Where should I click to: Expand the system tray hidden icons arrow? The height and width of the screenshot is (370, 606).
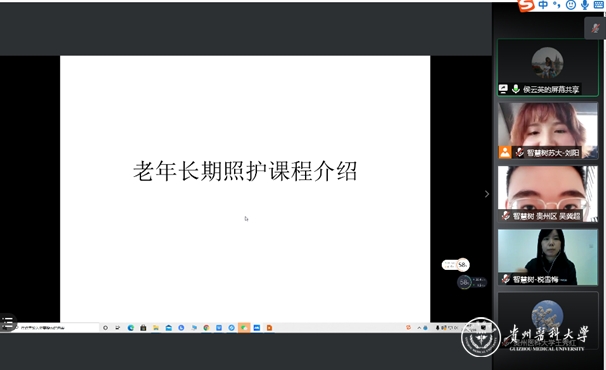[x=419, y=328]
